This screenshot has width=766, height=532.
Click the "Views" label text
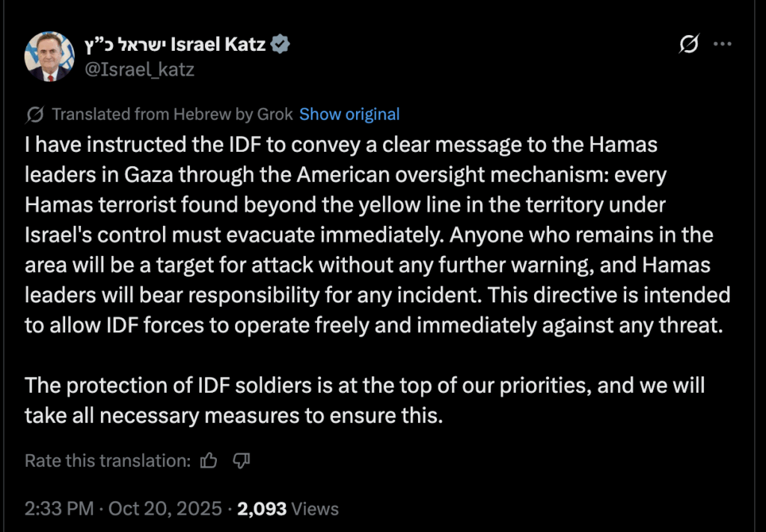(x=315, y=510)
